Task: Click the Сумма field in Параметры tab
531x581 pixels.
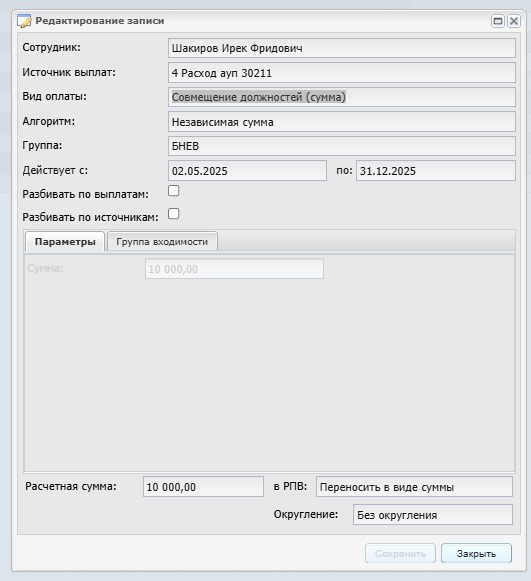Action: click(234, 269)
